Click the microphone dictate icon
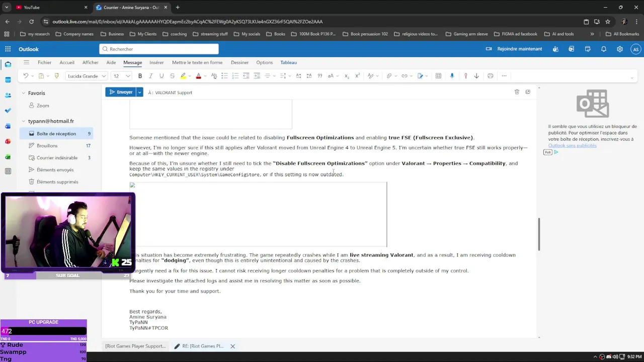644x362 pixels. 452,76
